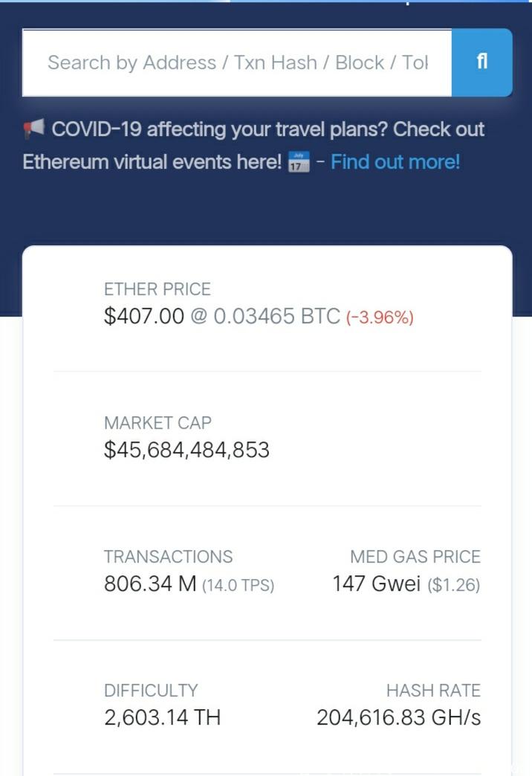Click the 204,616.83 GH/s hash rate
The width and height of the screenshot is (532, 776).
point(398,718)
